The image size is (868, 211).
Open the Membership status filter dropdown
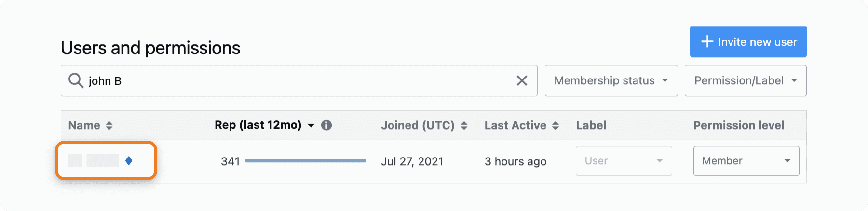pos(611,80)
